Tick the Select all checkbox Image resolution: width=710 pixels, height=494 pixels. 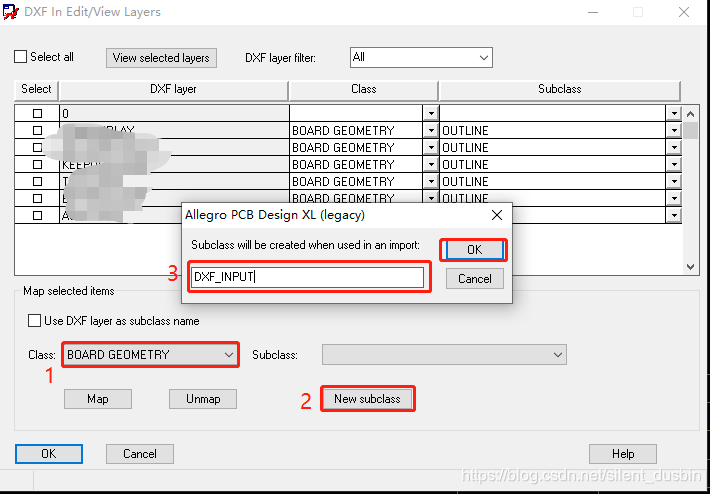coord(20,57)
